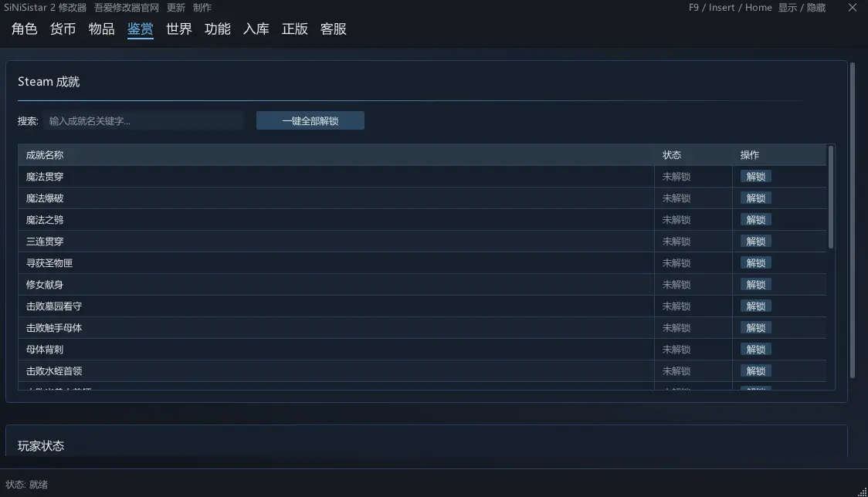The image size is (868, 497).
Task: Click 未解锁 status in 修女献身 row
Action: (676, 285)
